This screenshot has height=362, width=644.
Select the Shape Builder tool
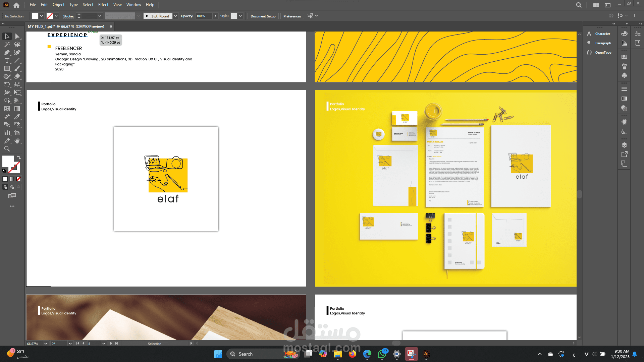point(7,101)
